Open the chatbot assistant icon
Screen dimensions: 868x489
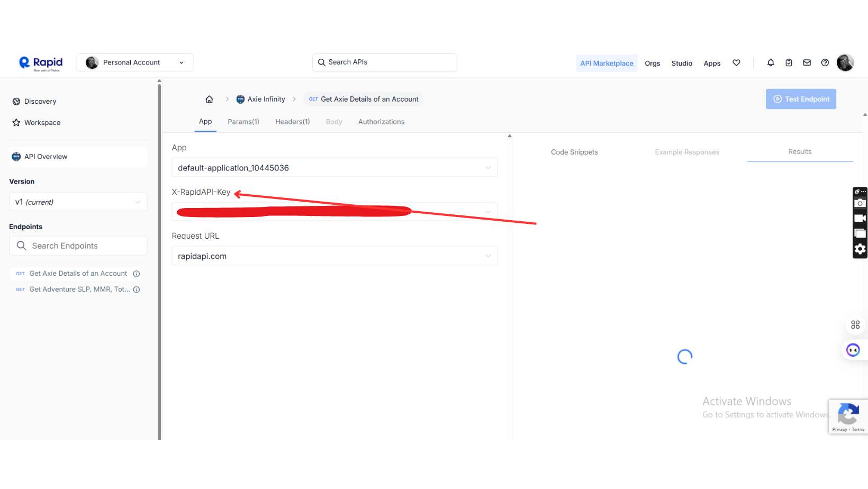click(853, 350)
